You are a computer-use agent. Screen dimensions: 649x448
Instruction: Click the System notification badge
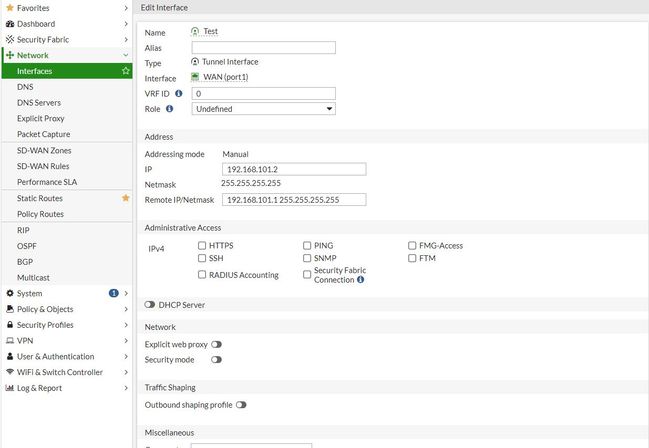tap(113, 293)
